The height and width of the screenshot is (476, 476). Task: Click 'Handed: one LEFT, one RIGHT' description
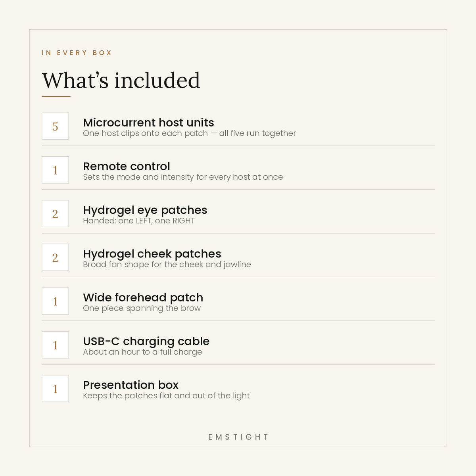click(139, 221)
